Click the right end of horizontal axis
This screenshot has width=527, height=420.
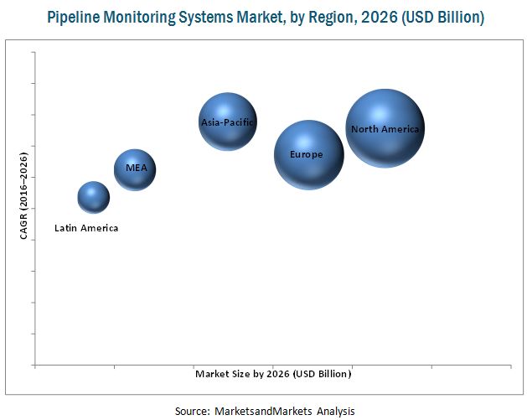click(x=509, y=365)
